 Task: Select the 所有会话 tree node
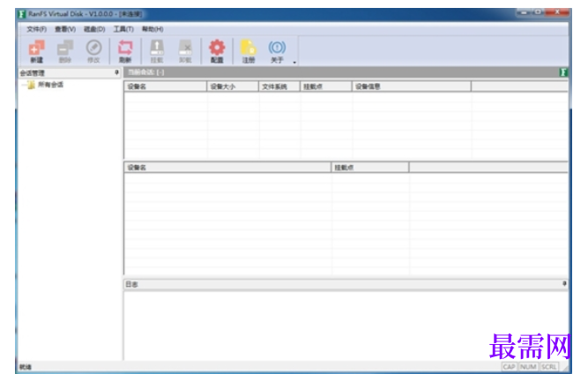[x=50, y=85]
